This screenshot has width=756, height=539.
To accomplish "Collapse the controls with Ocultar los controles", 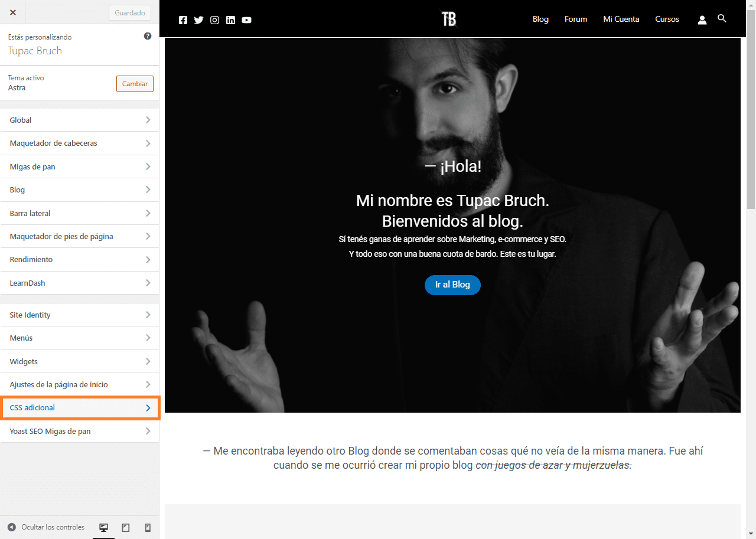I will click(45, 527).
